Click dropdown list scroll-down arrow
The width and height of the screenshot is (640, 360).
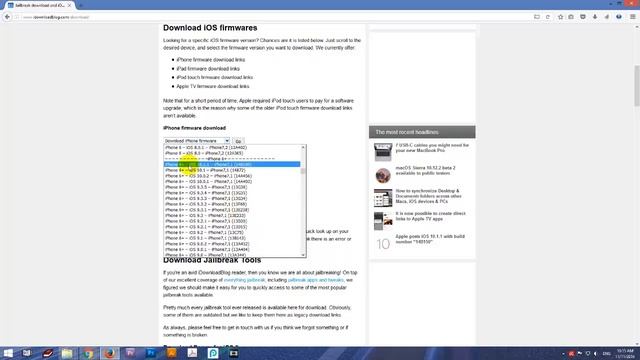coord(303,255)
